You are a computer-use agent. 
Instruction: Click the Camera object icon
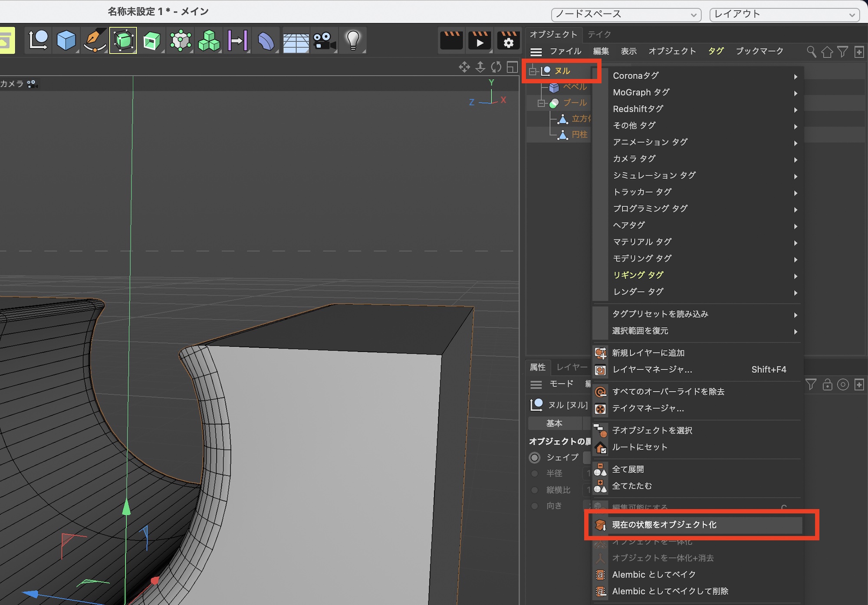click(x=324, y=41)
